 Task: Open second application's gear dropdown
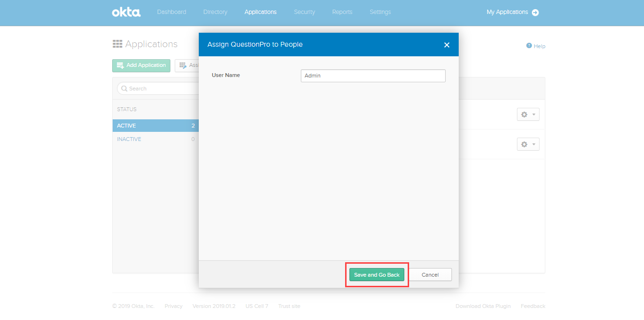pos(528,144)
